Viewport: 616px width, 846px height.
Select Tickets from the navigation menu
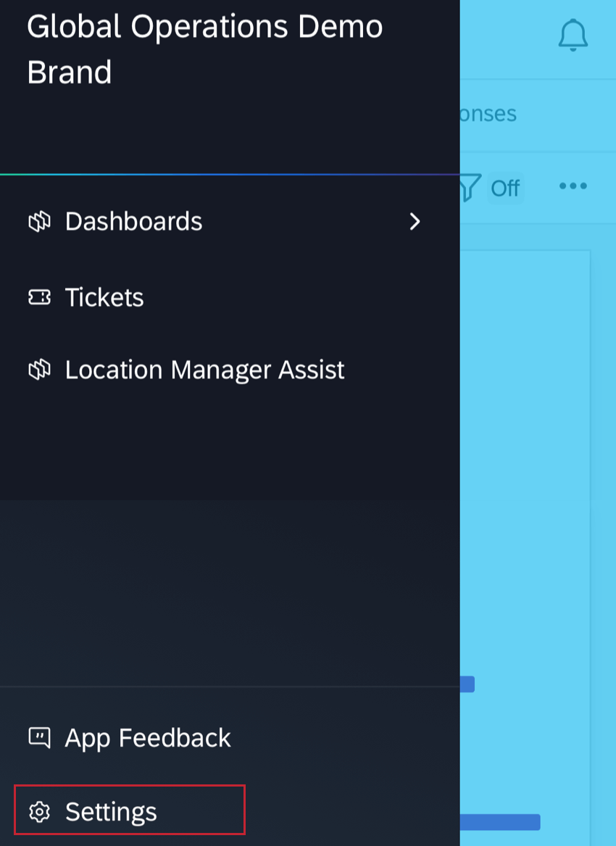click(x=104, y=297)
